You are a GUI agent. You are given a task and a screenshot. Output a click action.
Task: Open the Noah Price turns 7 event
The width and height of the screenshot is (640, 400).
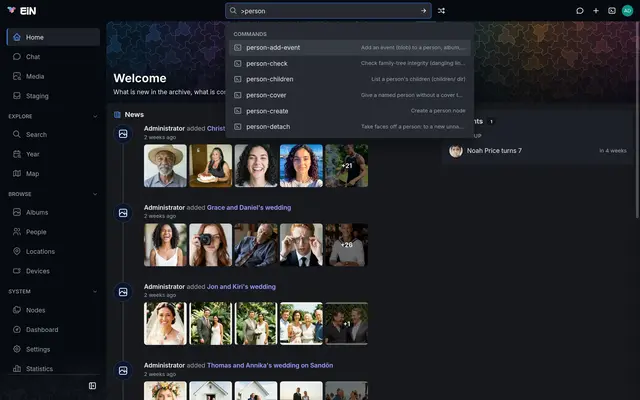[x=538, y=151]
